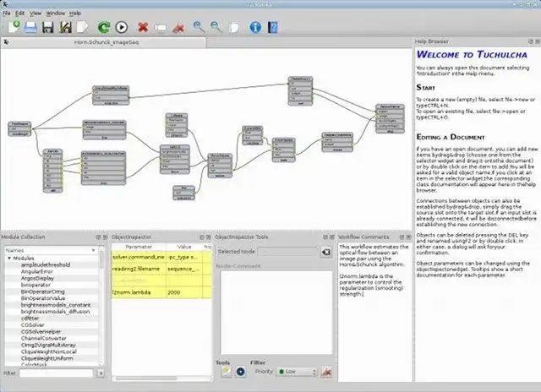Click the Print icon in toolbar
This screenshot has width=541, height=392.
[30, 27]
